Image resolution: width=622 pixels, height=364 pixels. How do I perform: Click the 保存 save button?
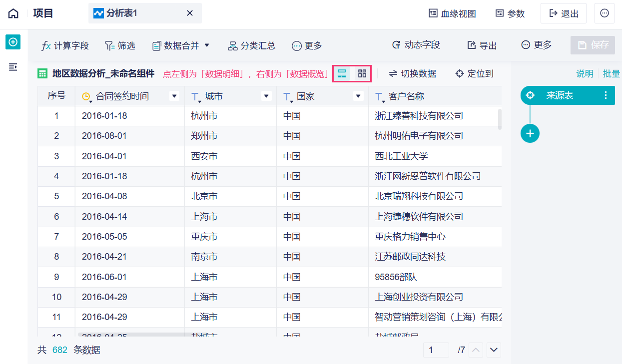(x=593, y=45)
